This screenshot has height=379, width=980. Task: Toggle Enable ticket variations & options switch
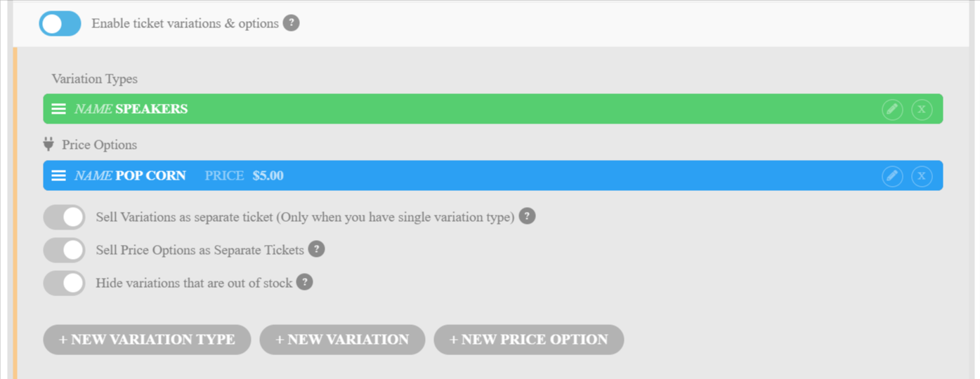(x=60, y=24)
